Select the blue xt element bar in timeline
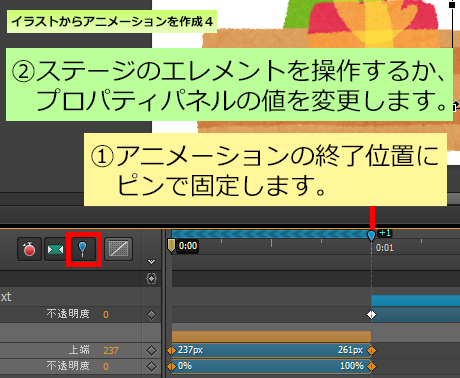 tap(416, 301)
